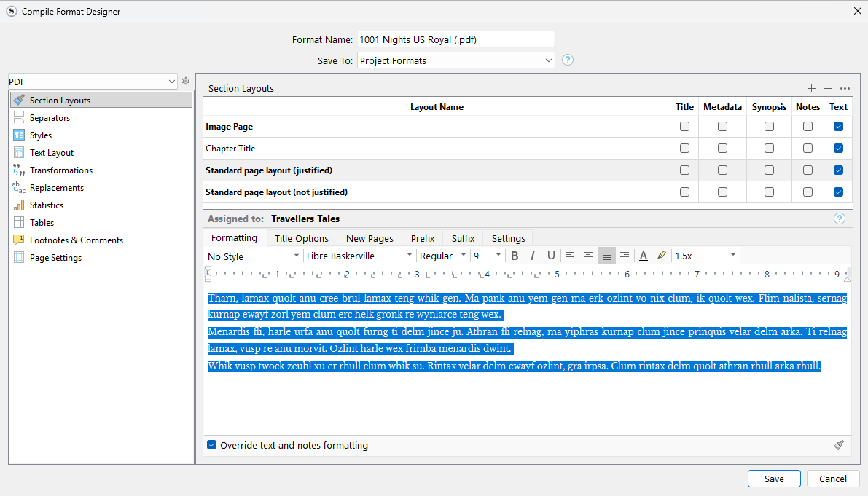Open help icon next to Save To
The height and width of the screenshot is (496, 868).
[568, 60]
